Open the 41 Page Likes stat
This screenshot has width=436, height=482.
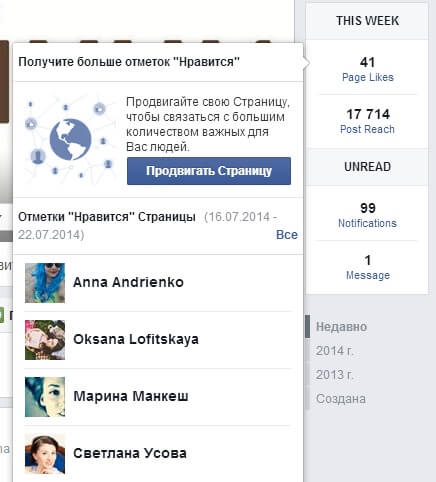[367, 69]
